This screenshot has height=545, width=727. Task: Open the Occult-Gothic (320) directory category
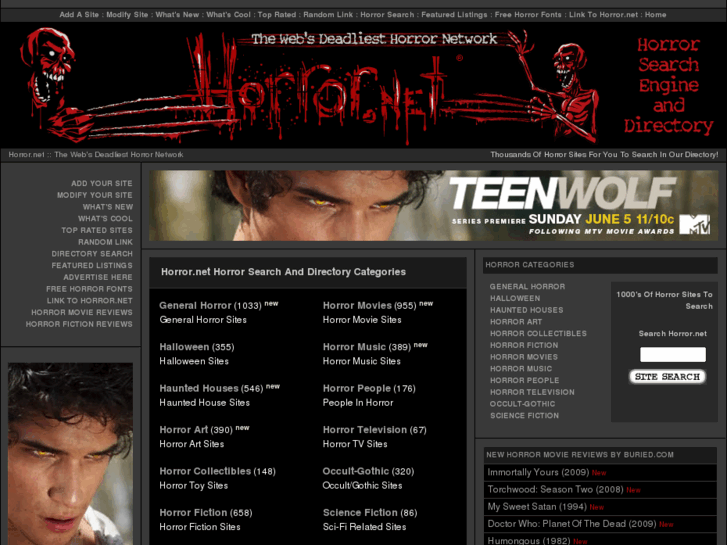tap(356, 471)
